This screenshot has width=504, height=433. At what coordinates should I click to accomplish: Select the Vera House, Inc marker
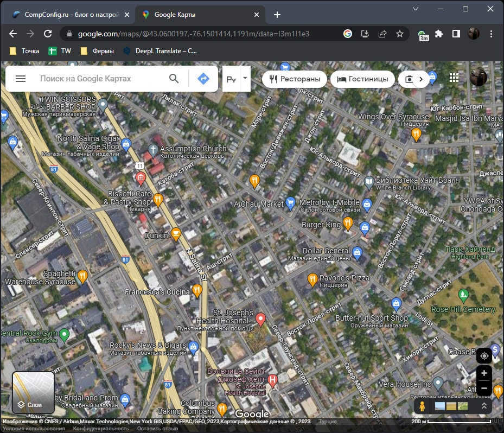click(438, 383)
